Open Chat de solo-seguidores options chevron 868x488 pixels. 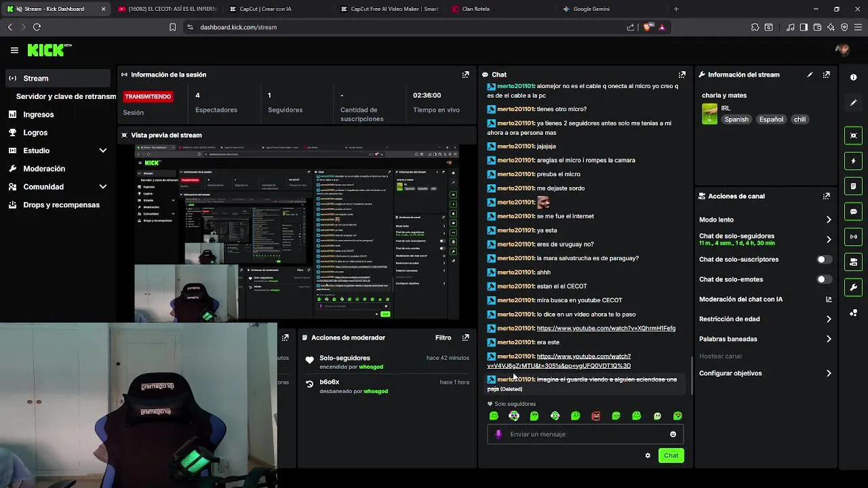828,239
